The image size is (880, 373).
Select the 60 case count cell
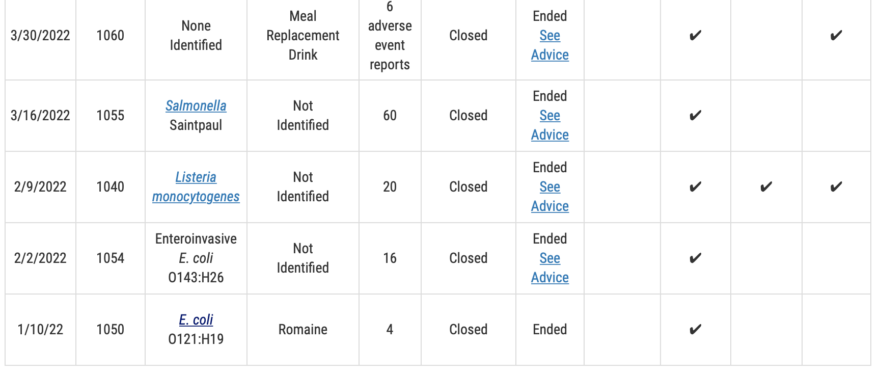click(x=389, y=116)
